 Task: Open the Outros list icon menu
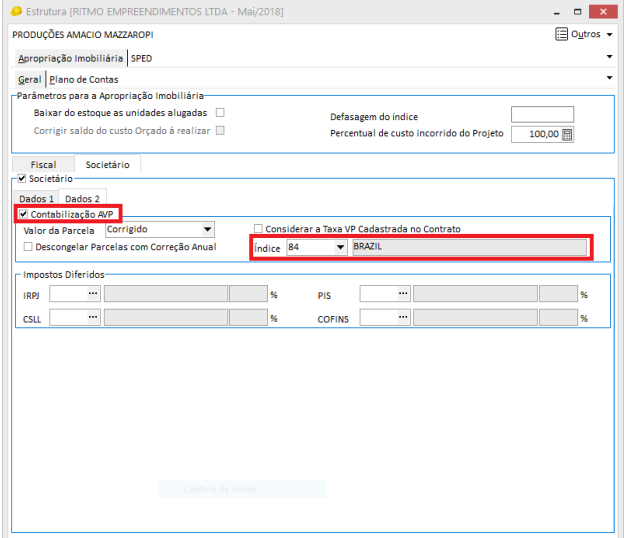(x=561, y=34)
